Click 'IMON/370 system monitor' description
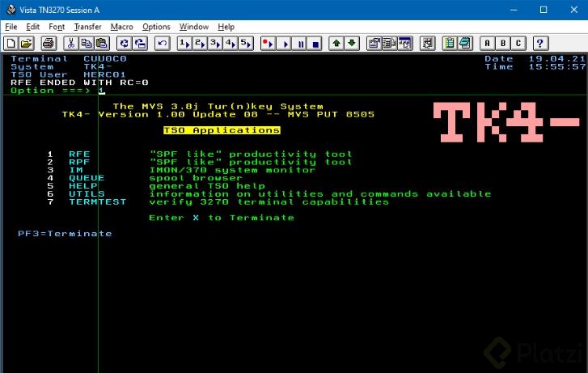The image size is (588, 373). tap(232, 170)
